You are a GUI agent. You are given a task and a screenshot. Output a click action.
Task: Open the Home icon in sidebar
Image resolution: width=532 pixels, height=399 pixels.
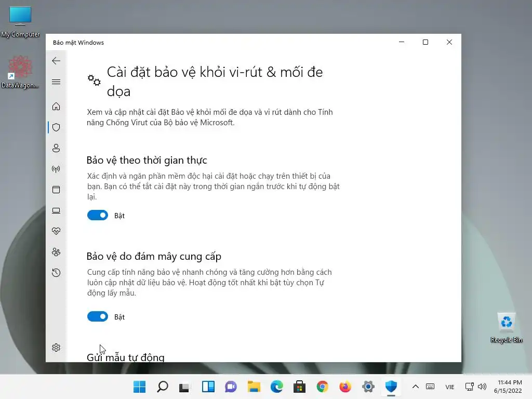pos(56,107)
